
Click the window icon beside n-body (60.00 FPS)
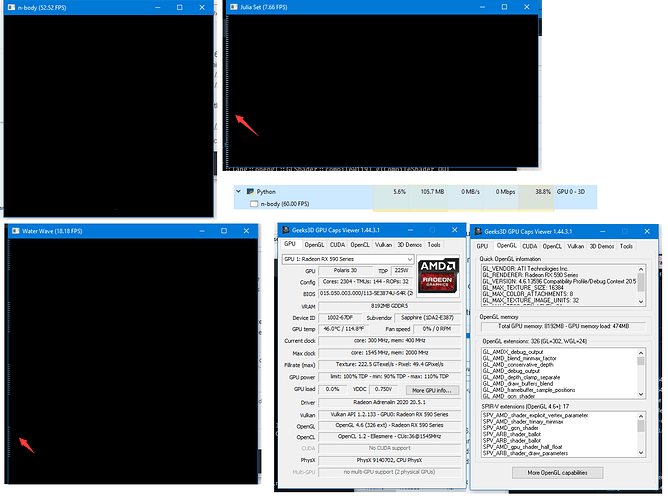(x=254, y=204)
